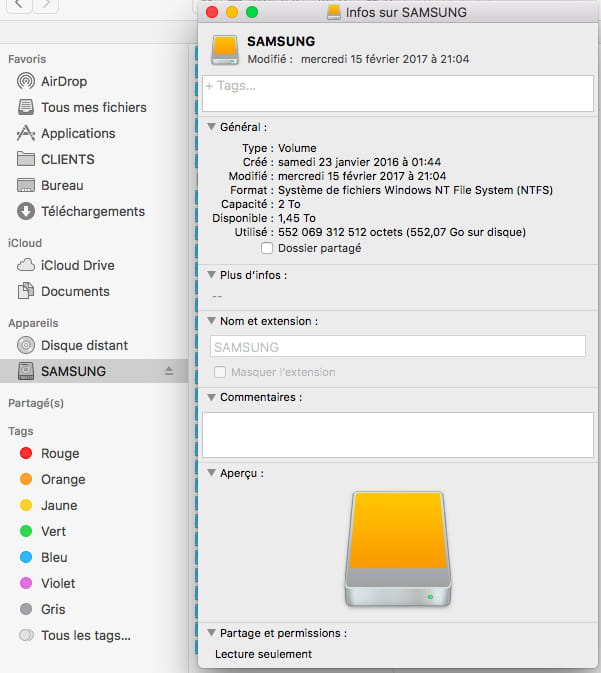Select the SAMSUNG drive icon in sidebar
The width and height of the screenshot is (601, 673).
tap(26, 371)
